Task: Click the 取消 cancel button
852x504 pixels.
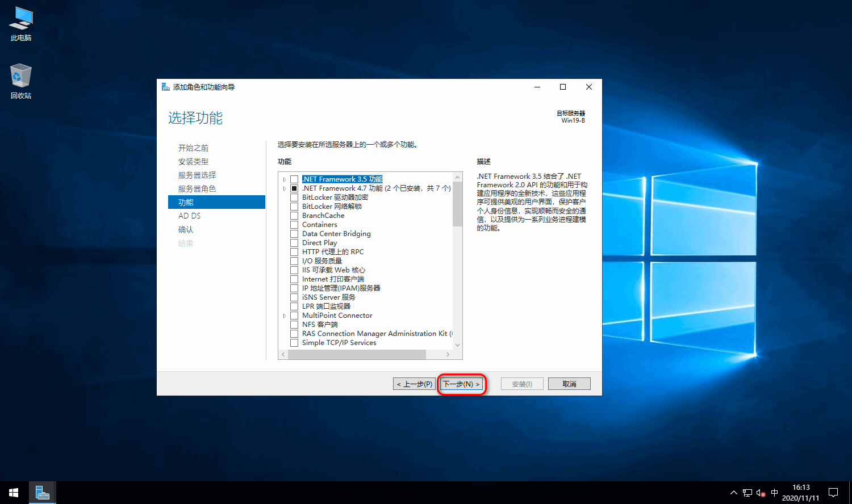Action: click(x=569, y=384)
